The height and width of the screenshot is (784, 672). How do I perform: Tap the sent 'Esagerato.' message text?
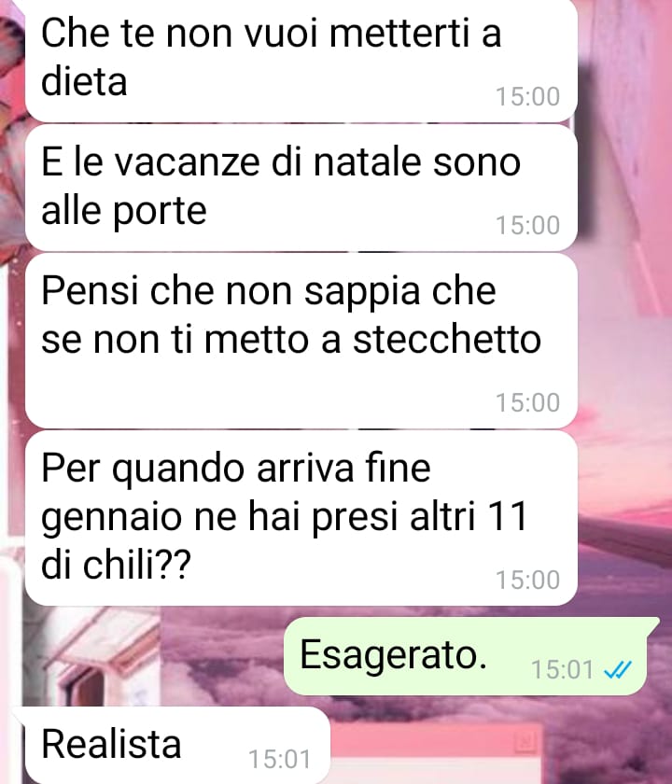pos(394,655)
